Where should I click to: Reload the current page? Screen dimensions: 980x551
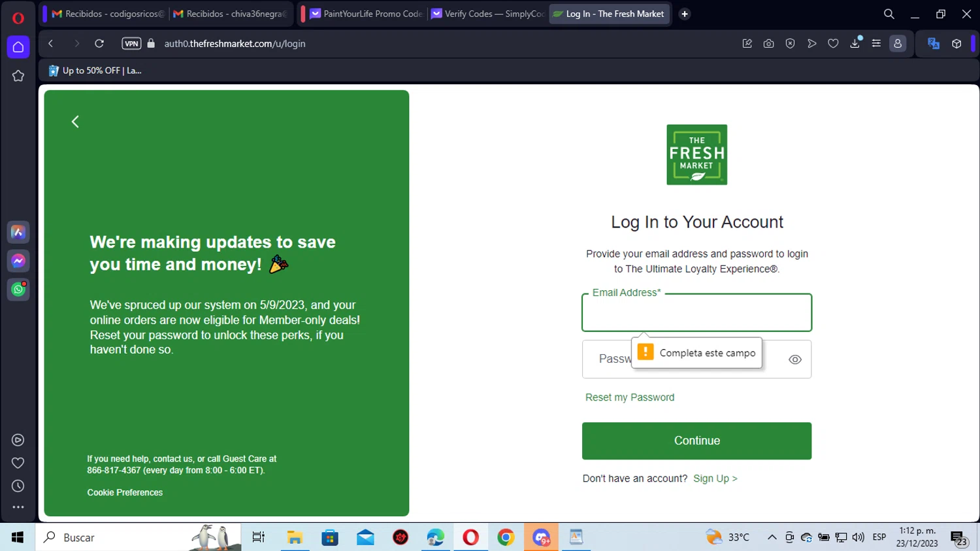pos(99,44)
